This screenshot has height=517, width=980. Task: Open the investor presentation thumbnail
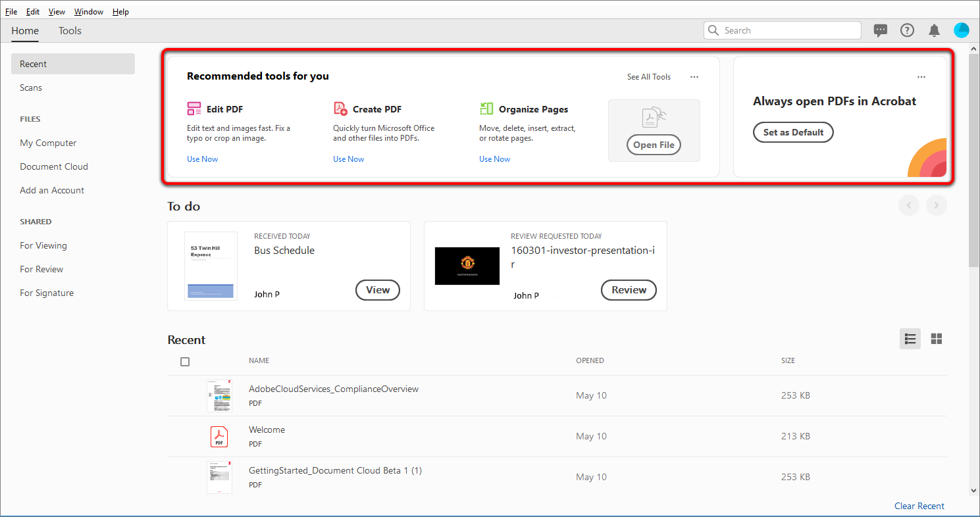[x=467, y=266]
